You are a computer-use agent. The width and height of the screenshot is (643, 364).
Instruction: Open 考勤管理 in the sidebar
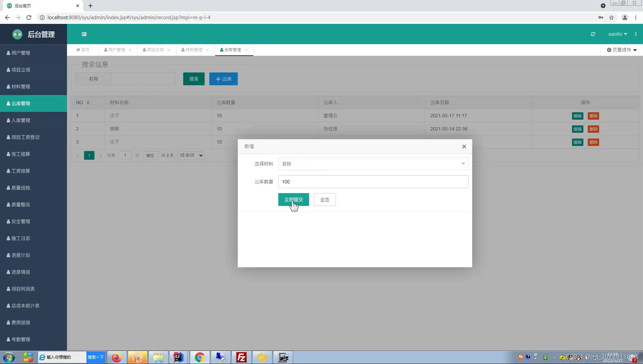tap(33, 339)
